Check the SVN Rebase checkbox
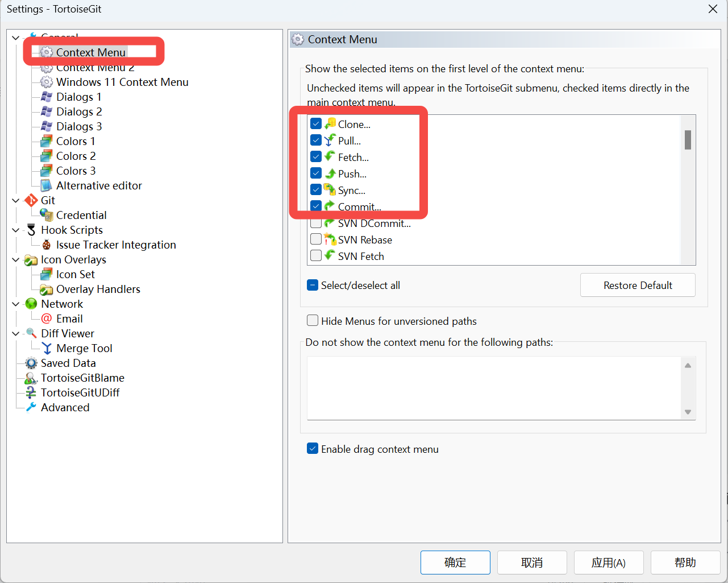Screen dimensions: 728x583 316,239
